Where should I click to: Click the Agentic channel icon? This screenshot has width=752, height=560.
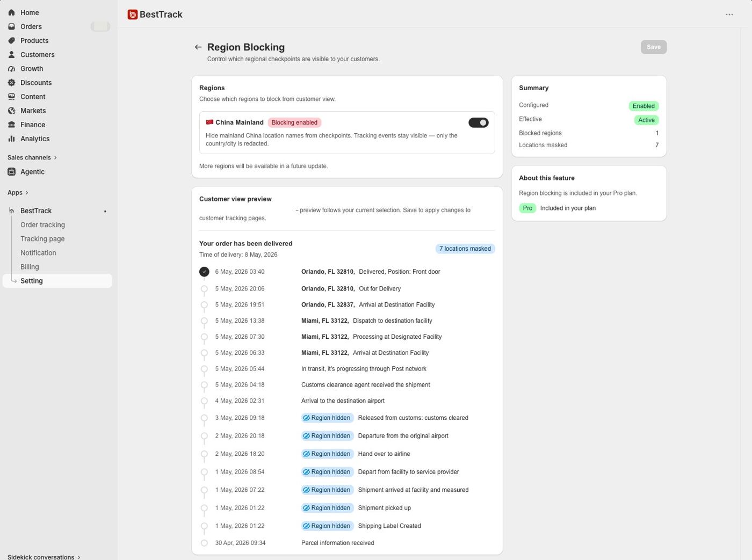click(x=11, y=171)
